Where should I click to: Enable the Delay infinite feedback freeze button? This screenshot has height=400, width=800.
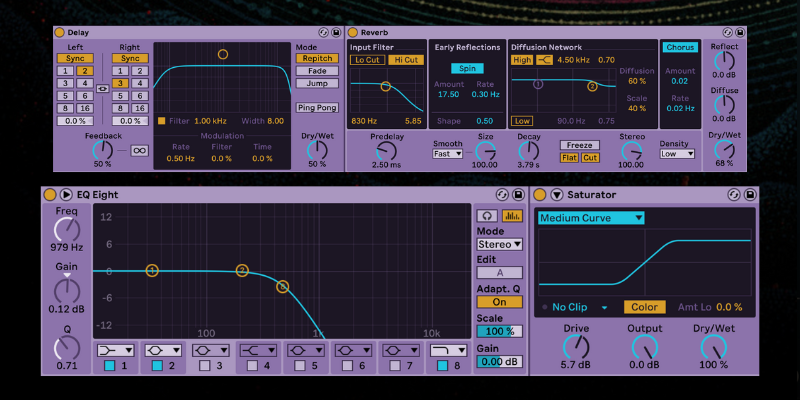pyautogui.click(x=139, y=151)
